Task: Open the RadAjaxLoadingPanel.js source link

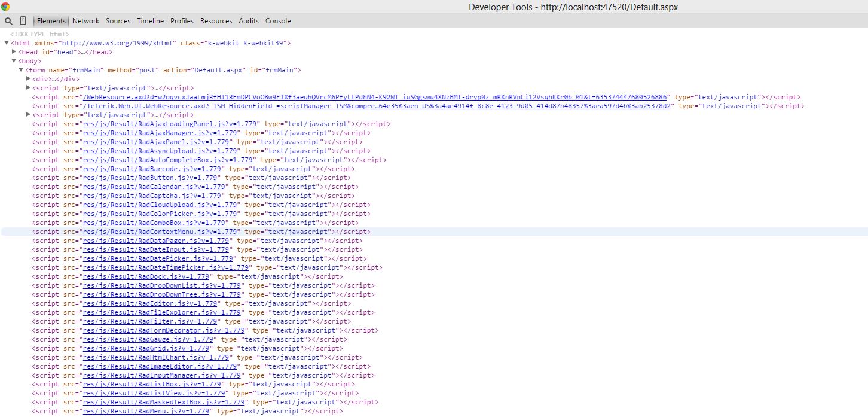Action: tap(171, 124)
